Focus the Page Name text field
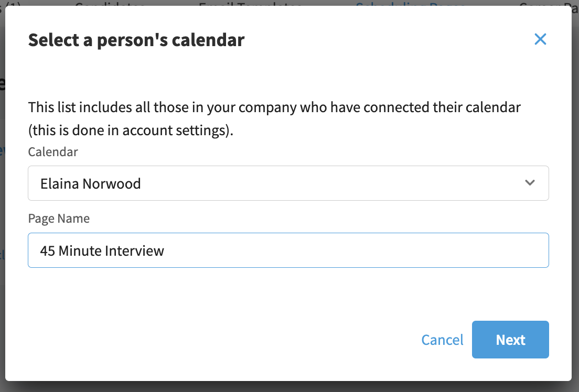The width and height of the screenshot is (579, 392). pyautogui.click(x=288, y=251)
